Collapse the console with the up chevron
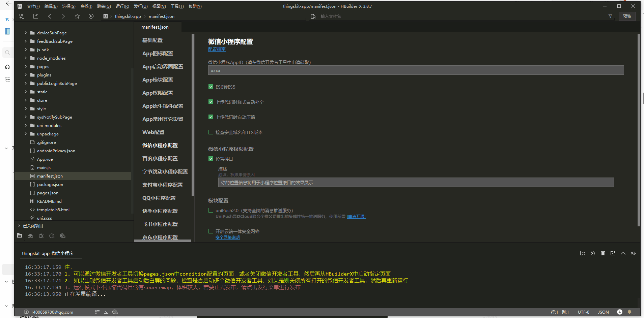644x318 pixels. (x=623, y=253)
